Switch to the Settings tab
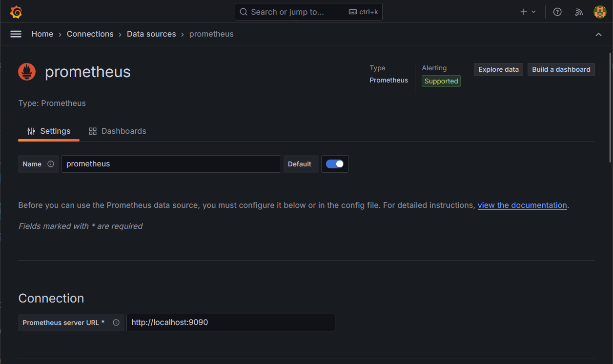The width and height of the screenshot is (613, 364). coord(49,131)
